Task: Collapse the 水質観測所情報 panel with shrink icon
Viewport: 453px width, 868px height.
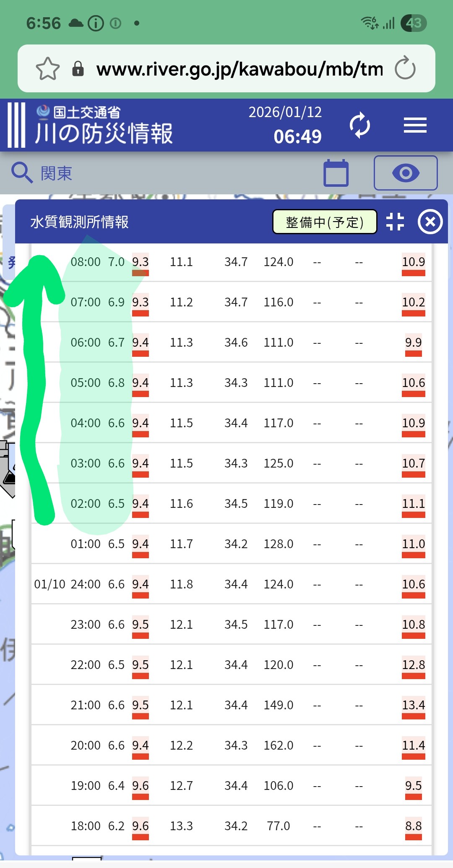Action: 395,222
